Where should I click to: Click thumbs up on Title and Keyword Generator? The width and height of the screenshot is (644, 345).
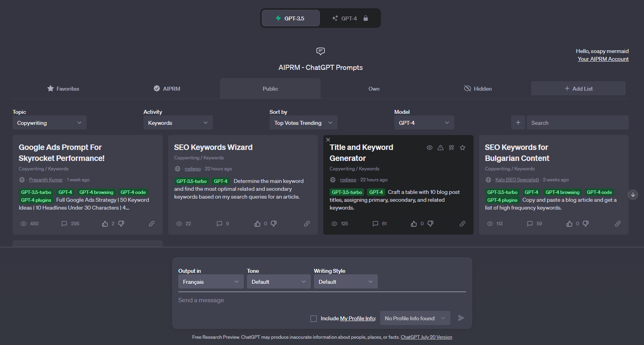(x=414, y=224)
